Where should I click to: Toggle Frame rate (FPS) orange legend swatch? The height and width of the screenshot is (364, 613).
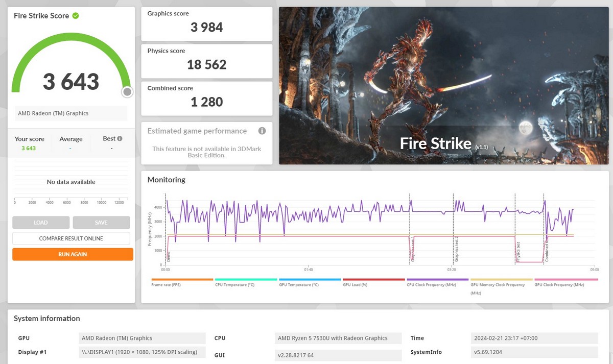(x=182, y=280)
